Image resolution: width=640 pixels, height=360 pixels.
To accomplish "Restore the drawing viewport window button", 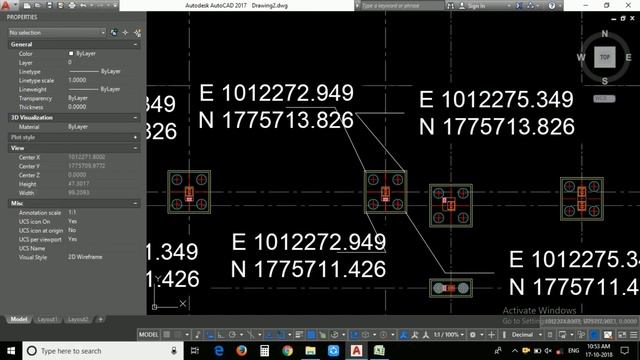I will 623,18.
